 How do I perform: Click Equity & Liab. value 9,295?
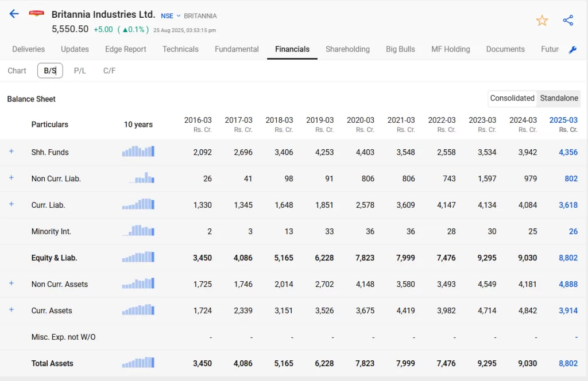(487, 258)
